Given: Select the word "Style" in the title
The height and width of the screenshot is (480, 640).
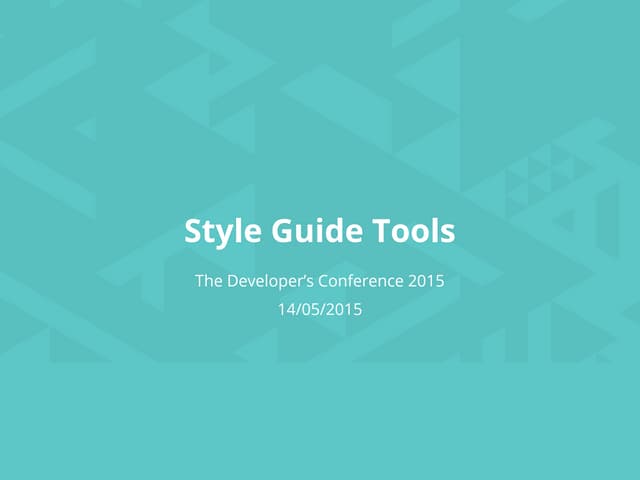Looking at the screenshot, I should (214, 231).
